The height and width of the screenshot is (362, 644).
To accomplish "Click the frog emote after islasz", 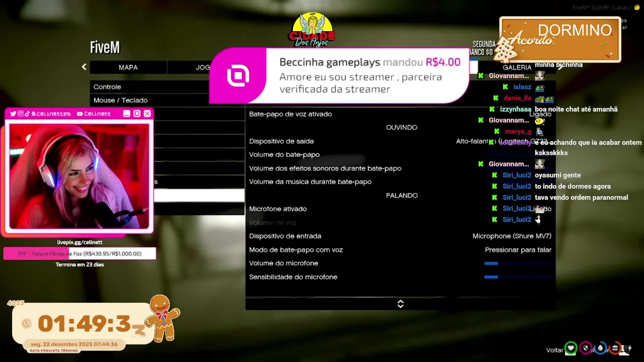I will [539, 87].
